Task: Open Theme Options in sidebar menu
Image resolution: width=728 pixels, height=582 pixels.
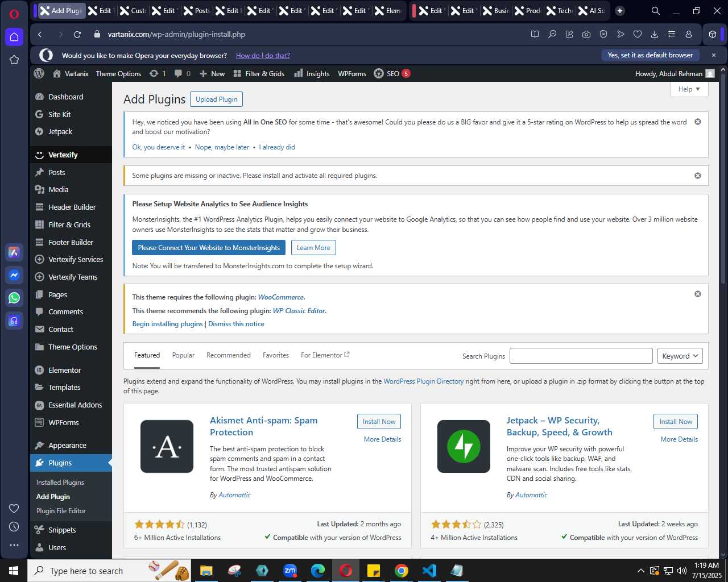Action: [71, 347]
